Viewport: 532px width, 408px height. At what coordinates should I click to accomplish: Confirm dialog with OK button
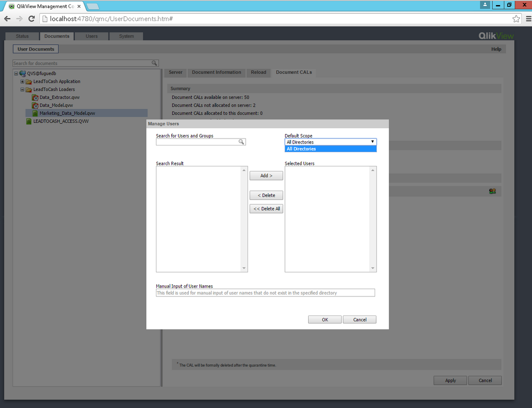324,320
